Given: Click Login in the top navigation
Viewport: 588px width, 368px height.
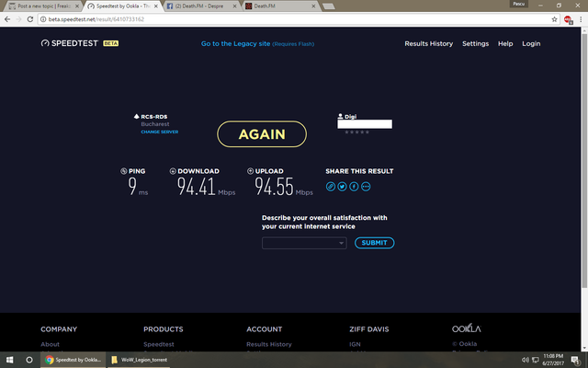Looking at the screenshot, I should coord(531,43).
